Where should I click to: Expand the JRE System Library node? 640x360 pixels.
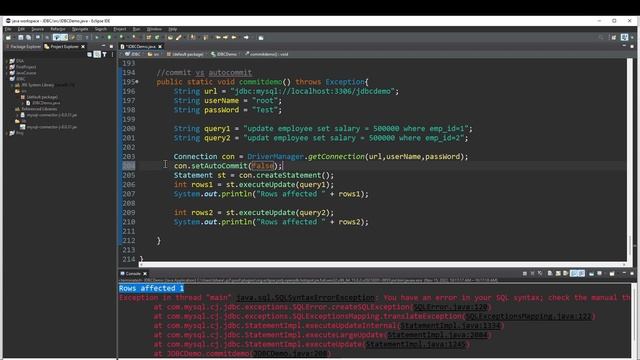(x=12, y=85)
